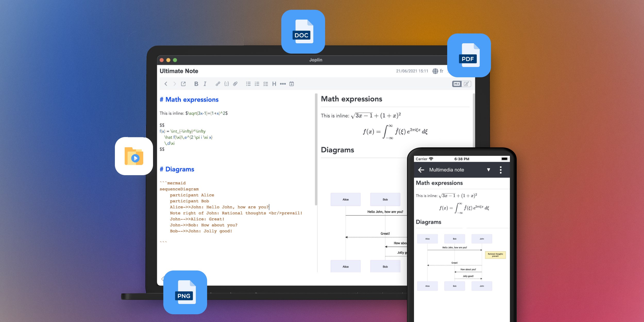Click the 'John-->>Alice: Great!' code line
This screenshot has width=644, height=322.
coord(197,219)
